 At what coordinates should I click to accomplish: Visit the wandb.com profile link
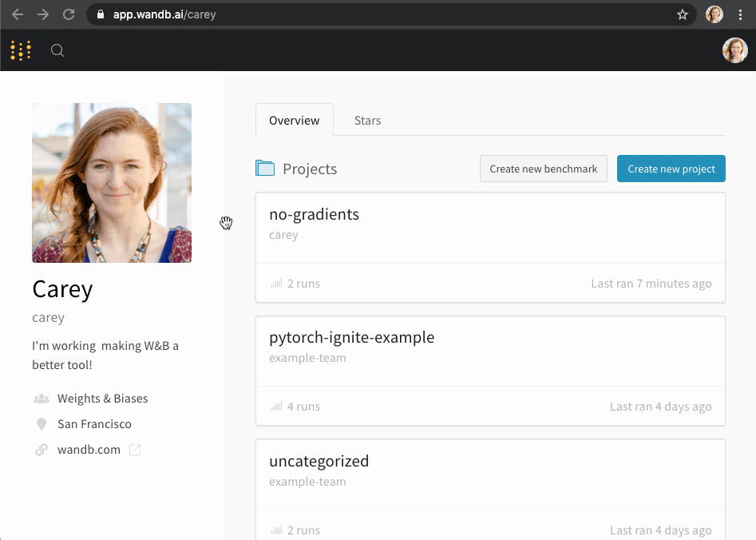tap(88, 449)
